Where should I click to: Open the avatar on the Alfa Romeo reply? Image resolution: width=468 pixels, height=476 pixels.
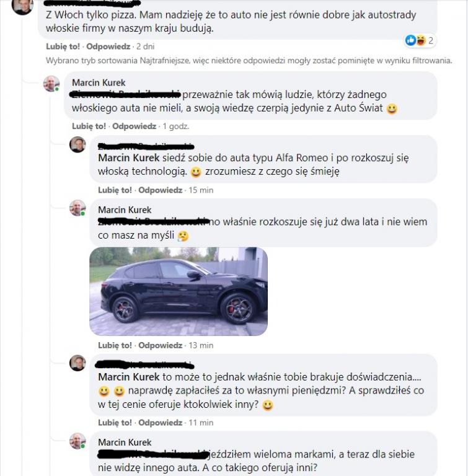77,144
